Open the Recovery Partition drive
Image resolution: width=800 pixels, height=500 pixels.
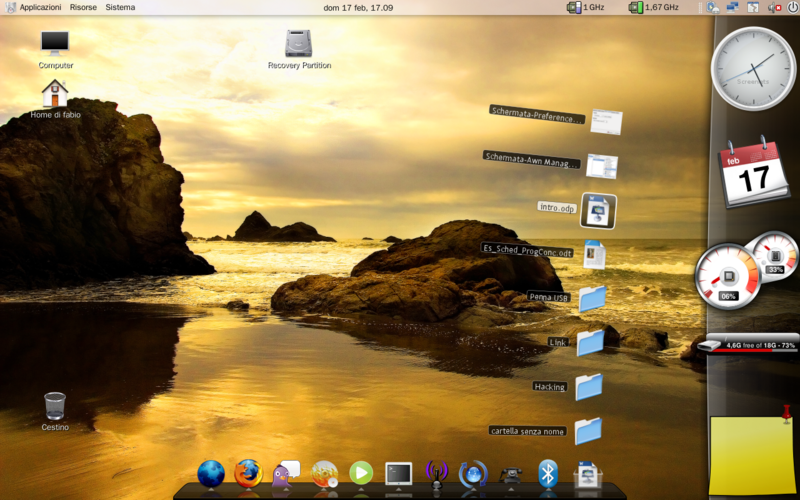pyautogui.click(x=298, y=44)
